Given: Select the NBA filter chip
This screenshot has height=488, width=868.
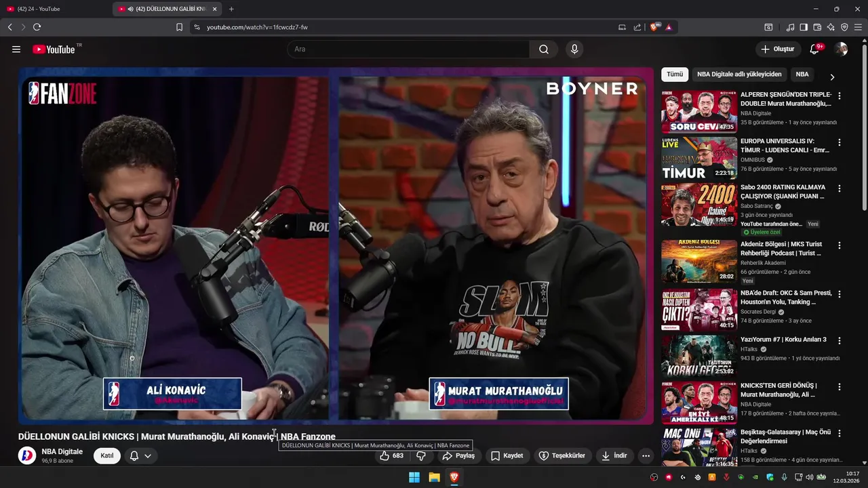Looking at the screenshot, I should [802, 75].
